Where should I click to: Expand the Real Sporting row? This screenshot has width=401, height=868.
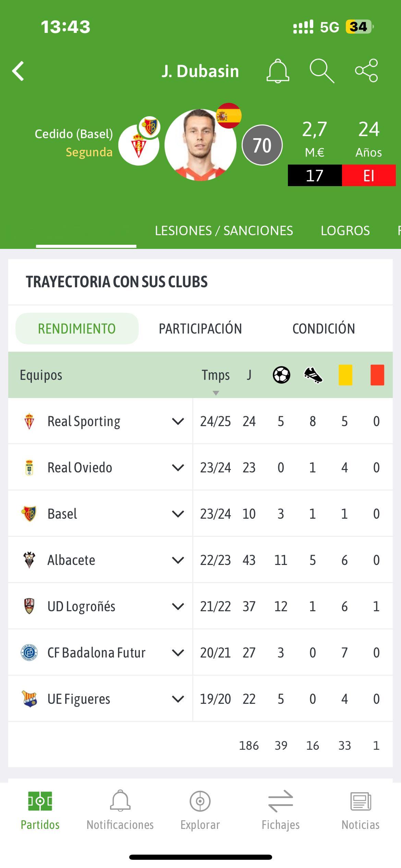178,421
